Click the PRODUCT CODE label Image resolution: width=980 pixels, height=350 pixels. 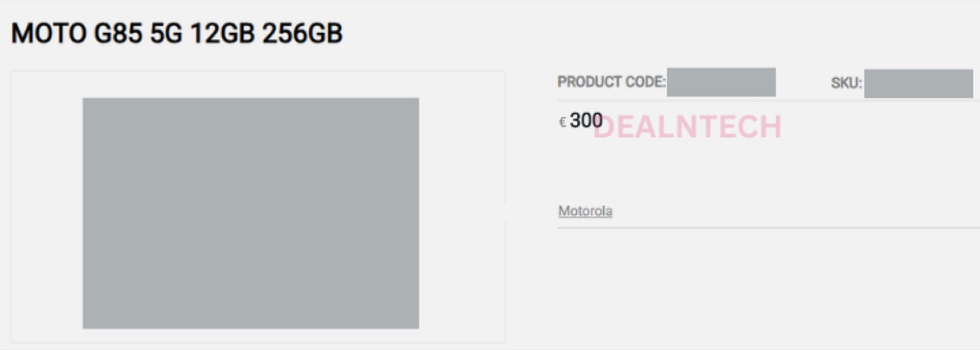tap(611, 82)
